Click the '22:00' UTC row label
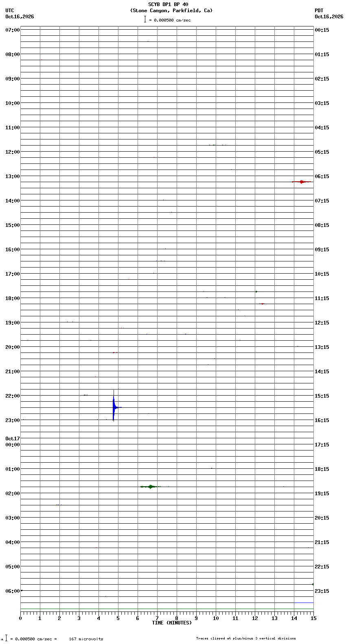The height and width of the screenshot is (644, 346). pyautogui.click(x=12, y=396)
